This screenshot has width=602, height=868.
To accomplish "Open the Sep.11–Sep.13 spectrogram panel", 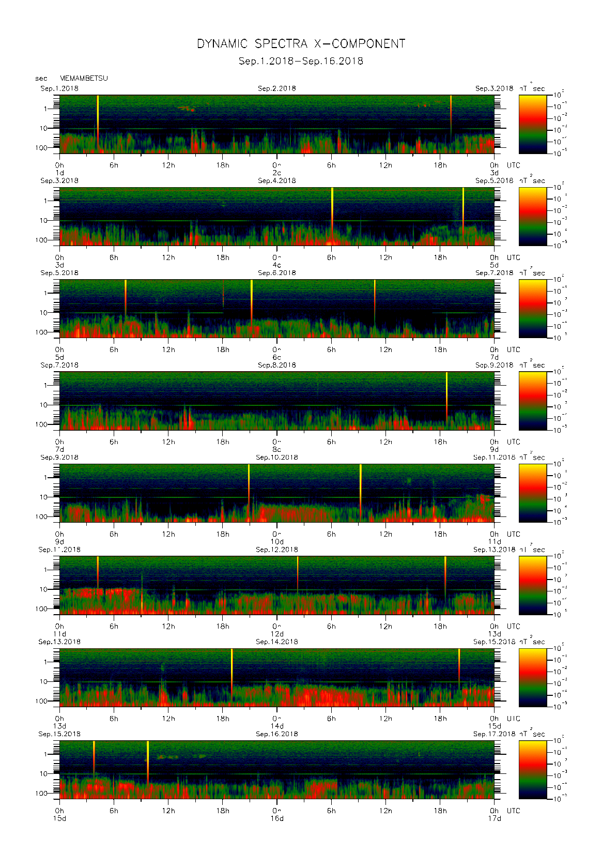I will (x=277, y=585).
